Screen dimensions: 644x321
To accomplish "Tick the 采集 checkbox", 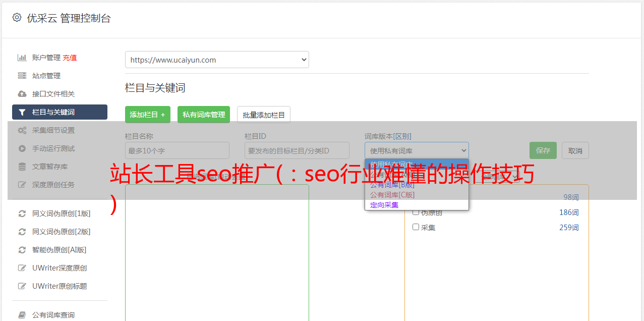I will point(416,227).
